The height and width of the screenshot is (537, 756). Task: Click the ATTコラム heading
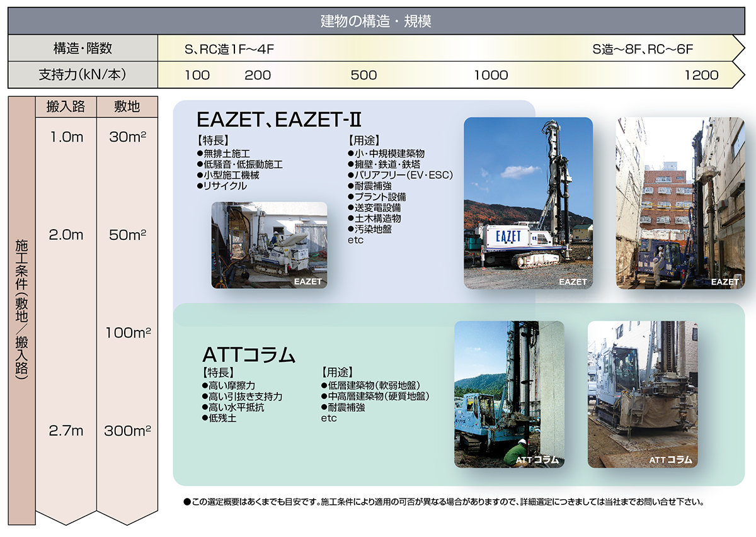point(249,354)
